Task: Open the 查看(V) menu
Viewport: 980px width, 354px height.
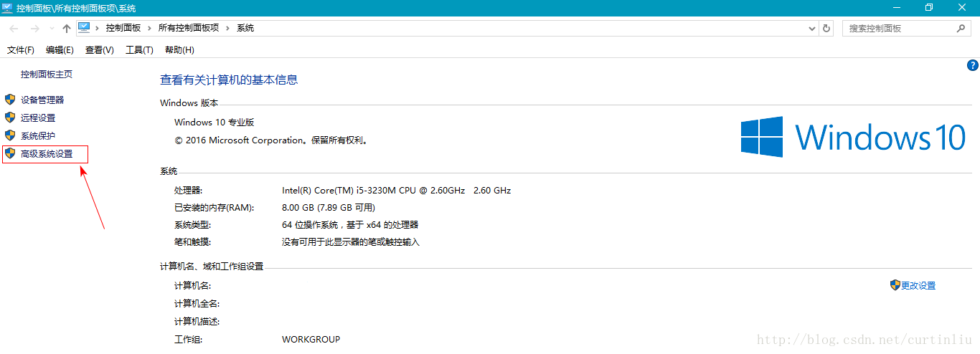Action: click(99, 49)
